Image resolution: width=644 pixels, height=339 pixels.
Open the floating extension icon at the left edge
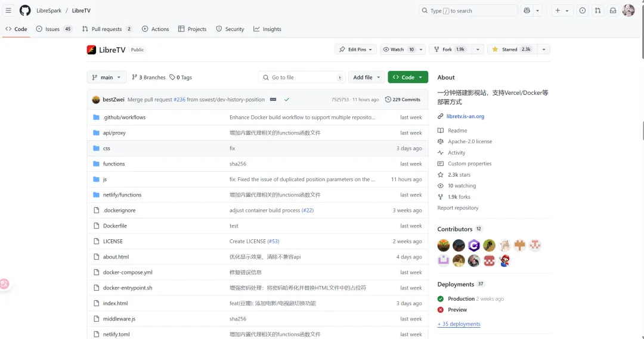point(4,283)
